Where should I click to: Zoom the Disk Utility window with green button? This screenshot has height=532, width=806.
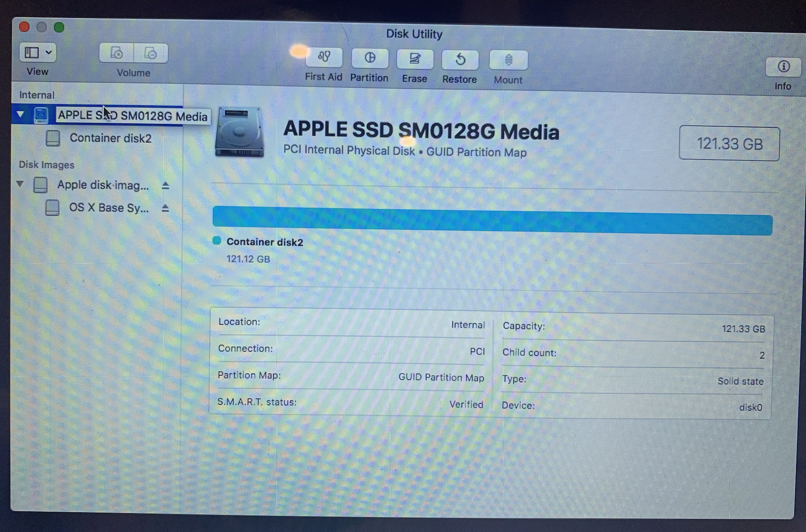59,27
